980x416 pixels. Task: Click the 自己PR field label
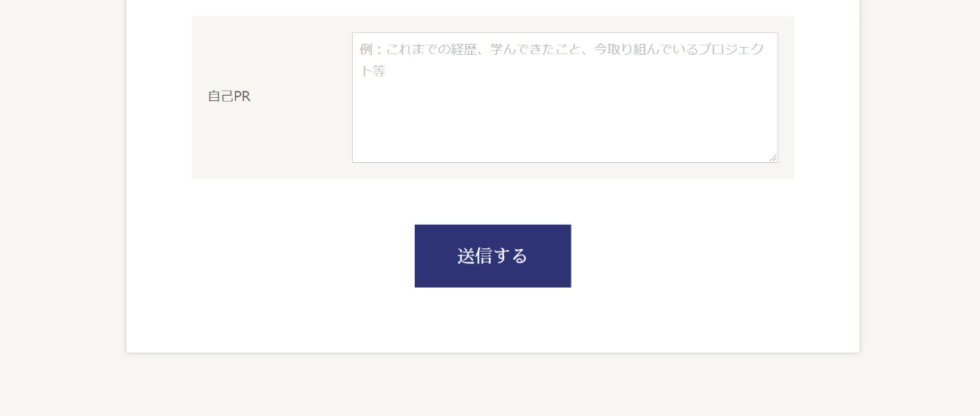[229, 96]
